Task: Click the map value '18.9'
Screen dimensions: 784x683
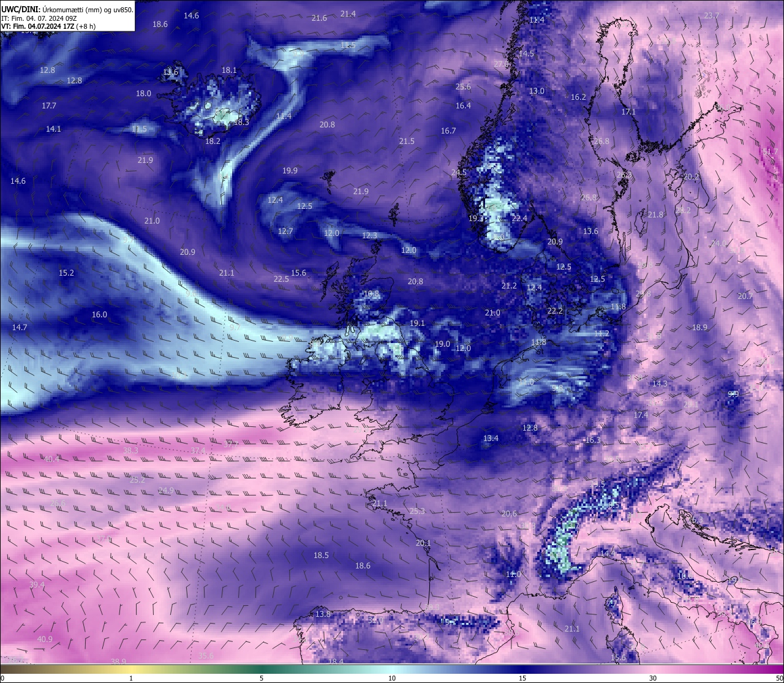Action: coord(699,327)
